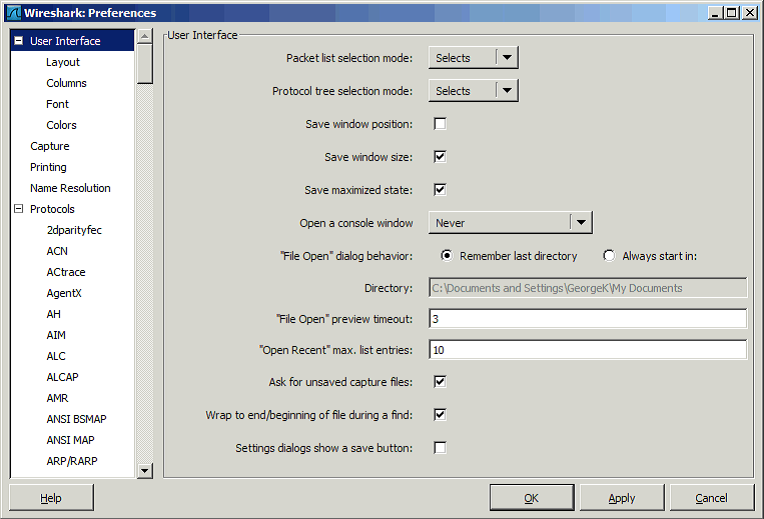764x519 pixels.
Task: Collapse the Protocols tree node
Action: (x=19, y=209)
